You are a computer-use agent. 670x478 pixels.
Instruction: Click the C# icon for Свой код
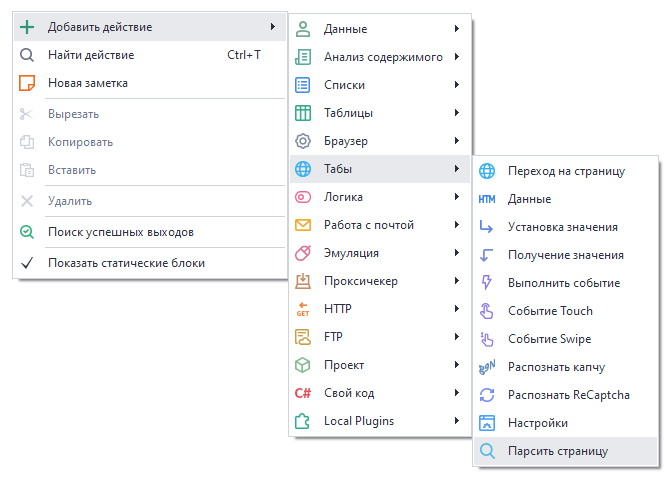pyautogui.click(x=303, y=393)
